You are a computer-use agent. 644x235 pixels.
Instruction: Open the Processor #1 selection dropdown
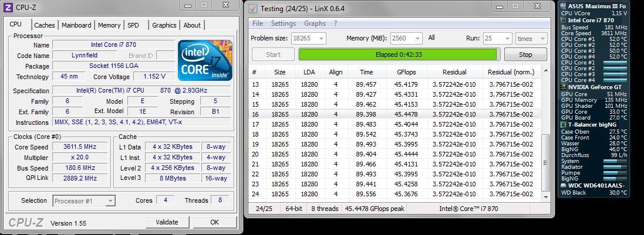tap(84, 201)
